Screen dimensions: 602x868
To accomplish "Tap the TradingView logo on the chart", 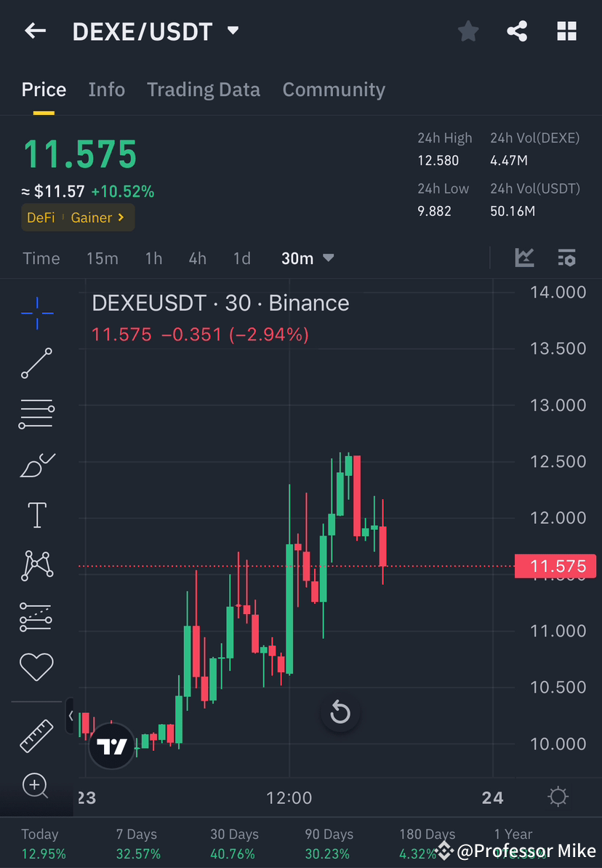I will pos(111,745).
